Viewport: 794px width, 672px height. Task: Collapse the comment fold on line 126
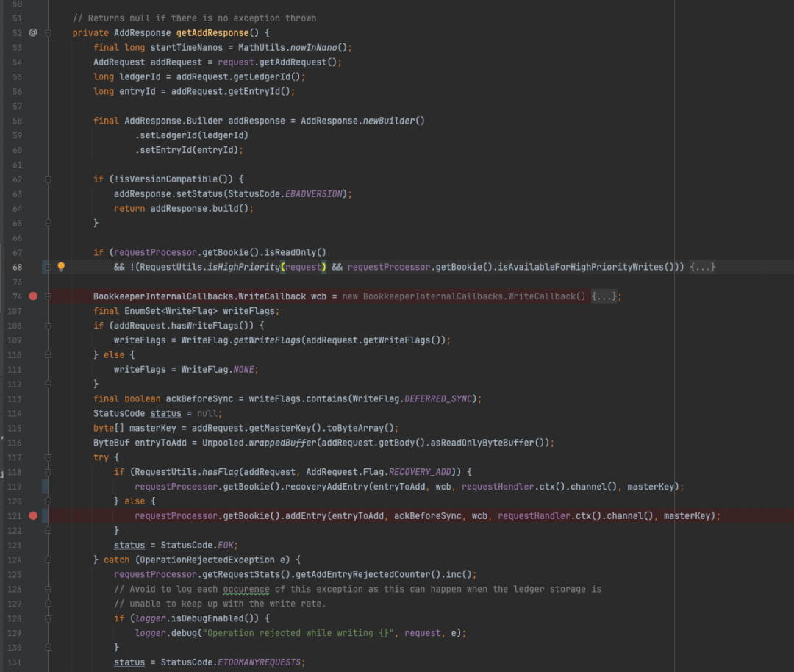coord(48,589)
